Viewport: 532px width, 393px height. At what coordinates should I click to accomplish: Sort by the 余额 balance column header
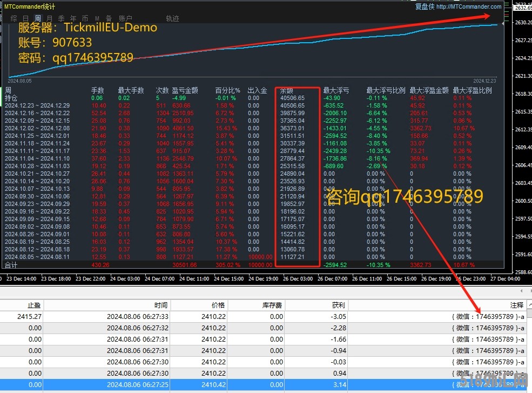tap(286, 90)
